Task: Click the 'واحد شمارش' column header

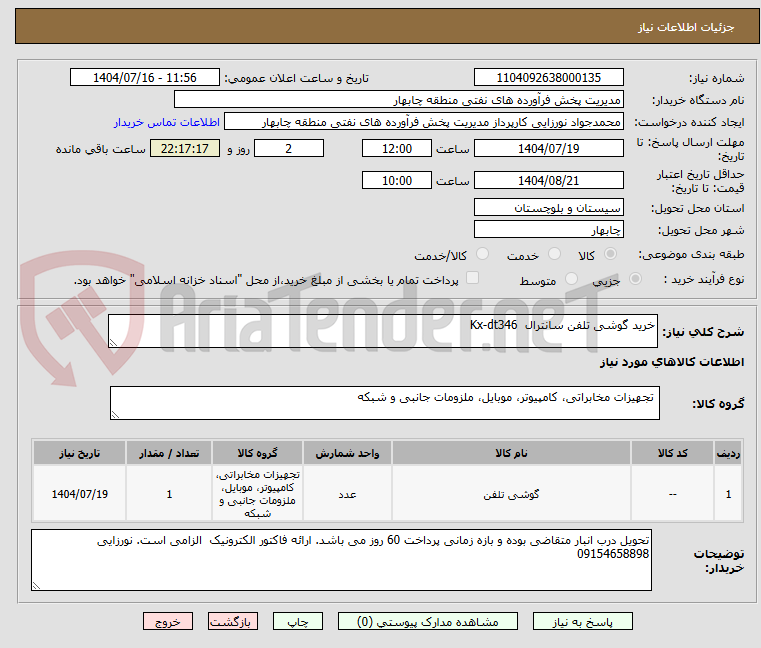Action: pyautogui.click(x=347, y=453)
